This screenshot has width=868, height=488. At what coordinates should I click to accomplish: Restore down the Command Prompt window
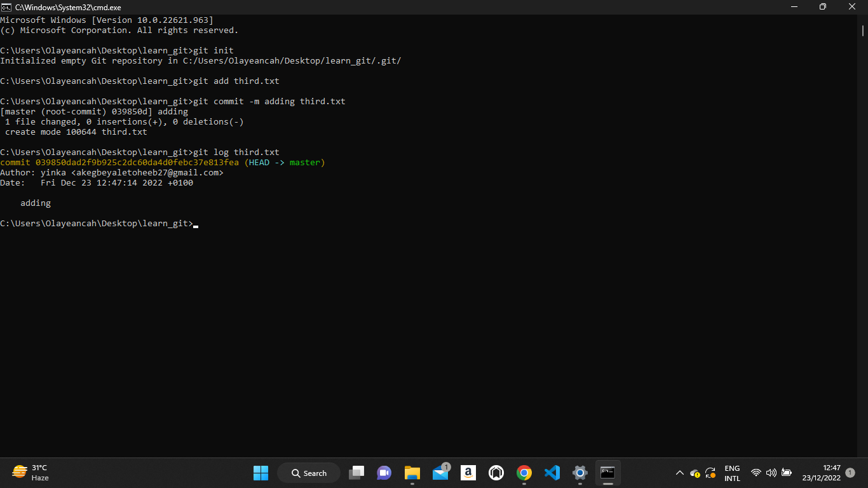[823, 7]
